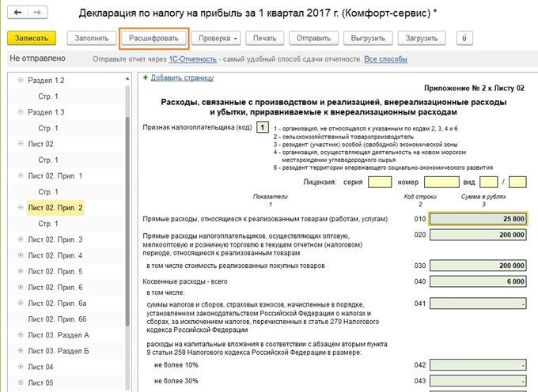Select highlighted Лист 02. Прил. 2 item
538x392 pixels.
pos(55,208)
